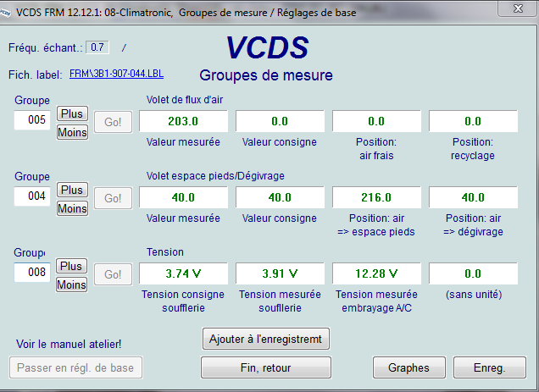Select the measured blower voltage 3.91 V
The width and height of the screenshot is (539, 392).
pos(280,273)
